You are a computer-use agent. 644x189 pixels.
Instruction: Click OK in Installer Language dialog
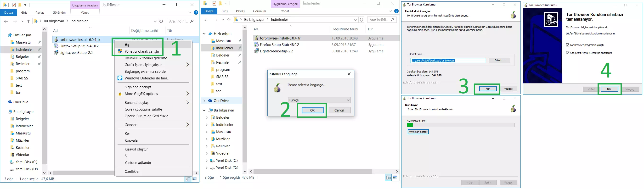pyautogui.click(x=312, y=110)
